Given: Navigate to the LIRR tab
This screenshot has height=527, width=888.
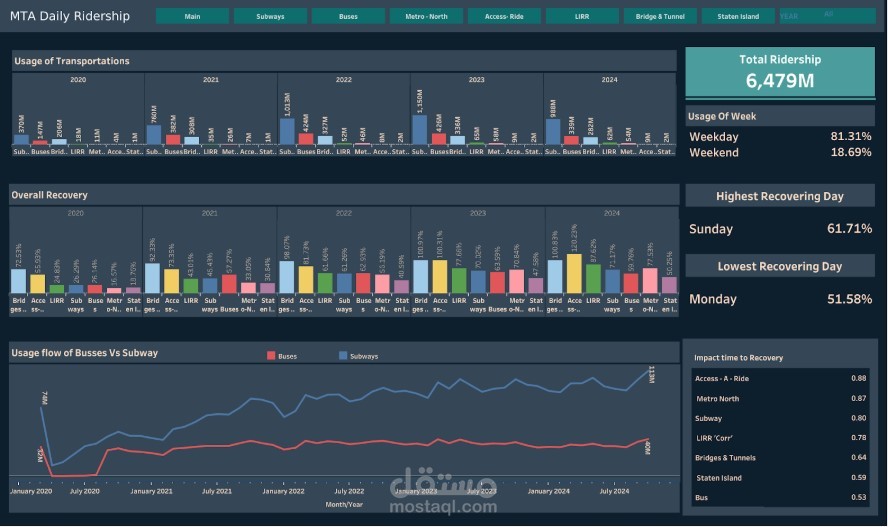Looking at the screenshot, I should click(582, 16).
